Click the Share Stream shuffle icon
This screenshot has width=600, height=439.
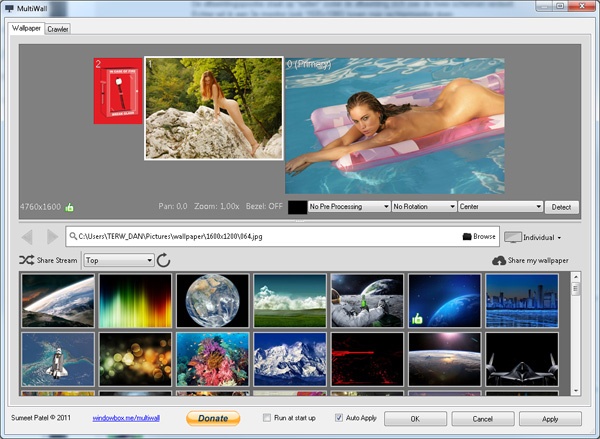click(27, 260)
